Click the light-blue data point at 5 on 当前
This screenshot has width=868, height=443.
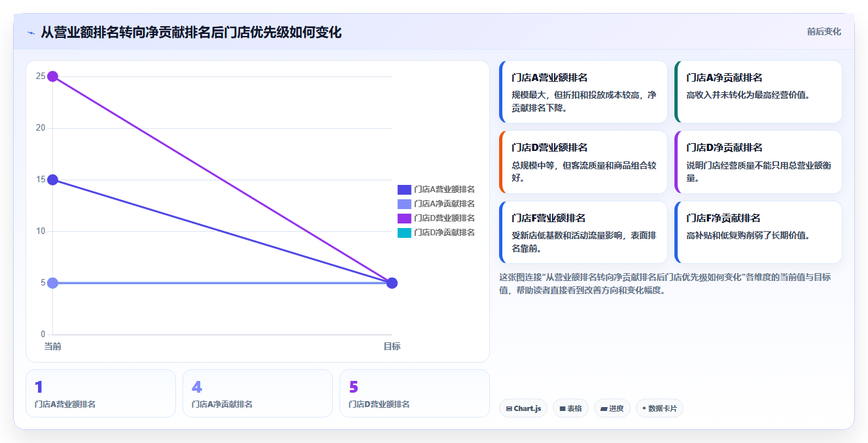tap(53, 283)
